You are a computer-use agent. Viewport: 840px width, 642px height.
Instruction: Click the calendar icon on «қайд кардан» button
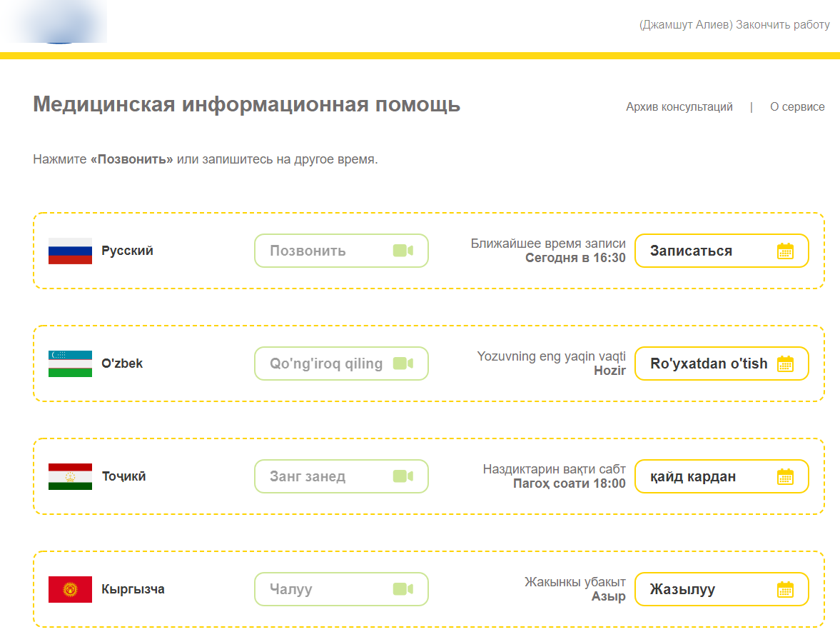(786, 476)
